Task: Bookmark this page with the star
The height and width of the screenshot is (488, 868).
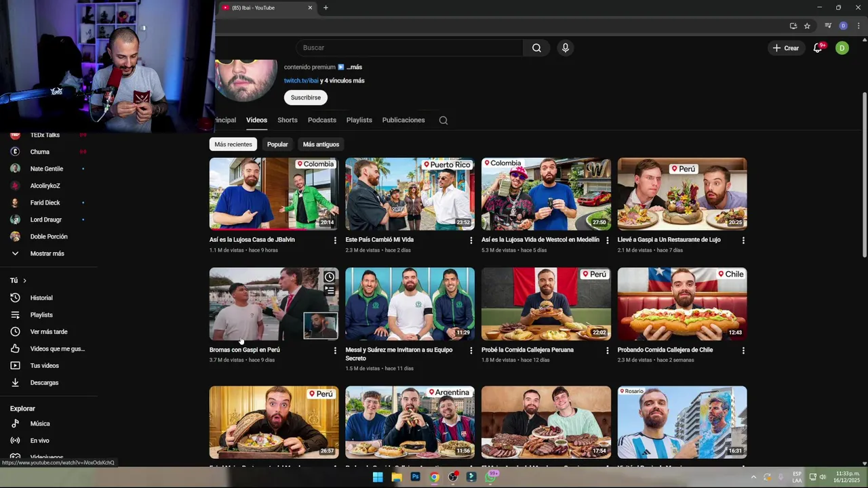Action: pyautogui.click(x=807, y=26)
